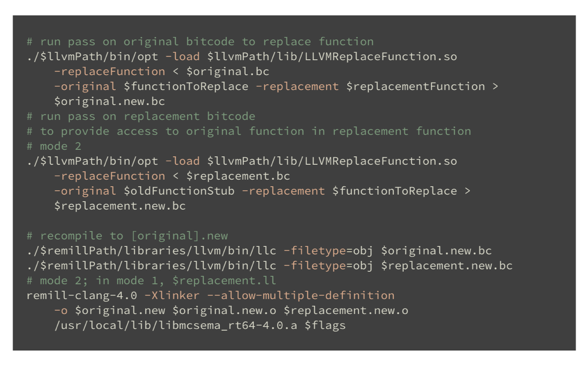Click "$functionToReplace" after the first -original flag
The height and width of the screenshot is (365, 588).
(186, 86)
